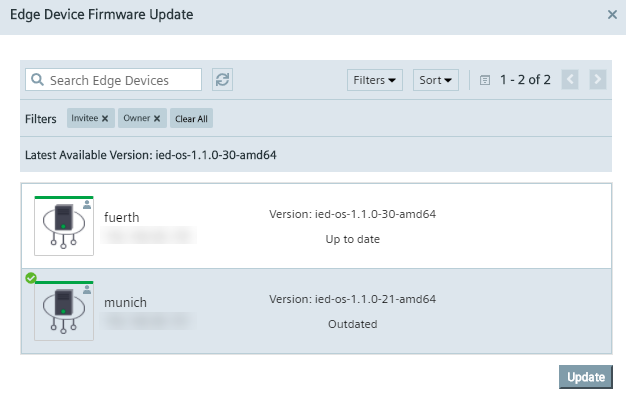This screenshot has width=626, height=397.
Task: Remove the Owner filter chip
Action: pyautogui.click(x=157, y=119)
